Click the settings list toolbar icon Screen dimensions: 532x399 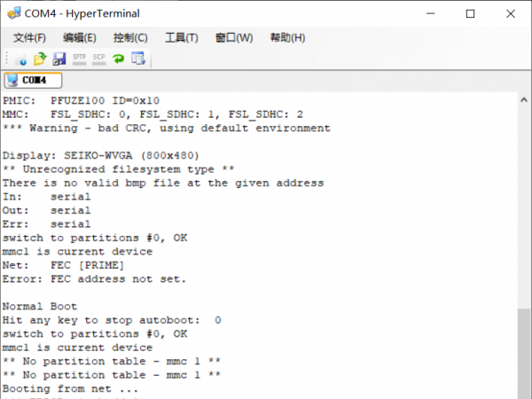(137, 59)
